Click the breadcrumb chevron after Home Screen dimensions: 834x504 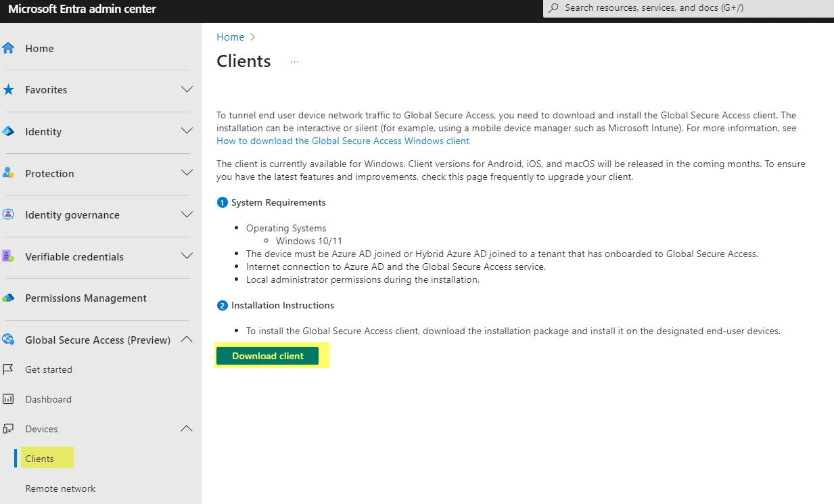(253, 37)
